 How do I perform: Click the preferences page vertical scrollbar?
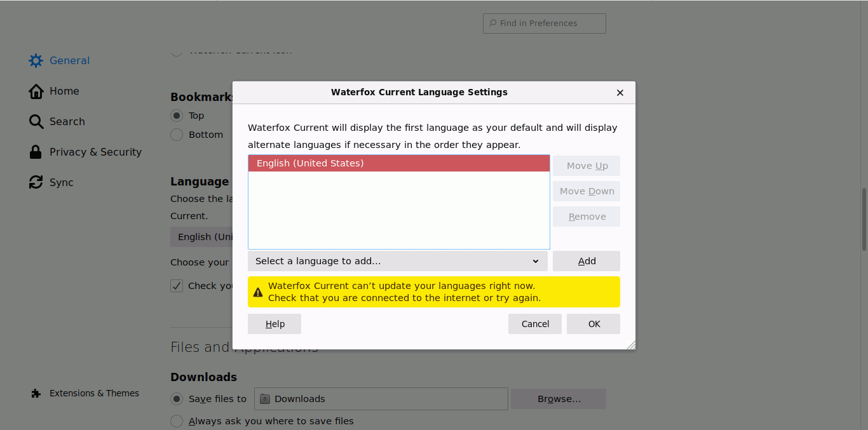click(x=864, y=219)
